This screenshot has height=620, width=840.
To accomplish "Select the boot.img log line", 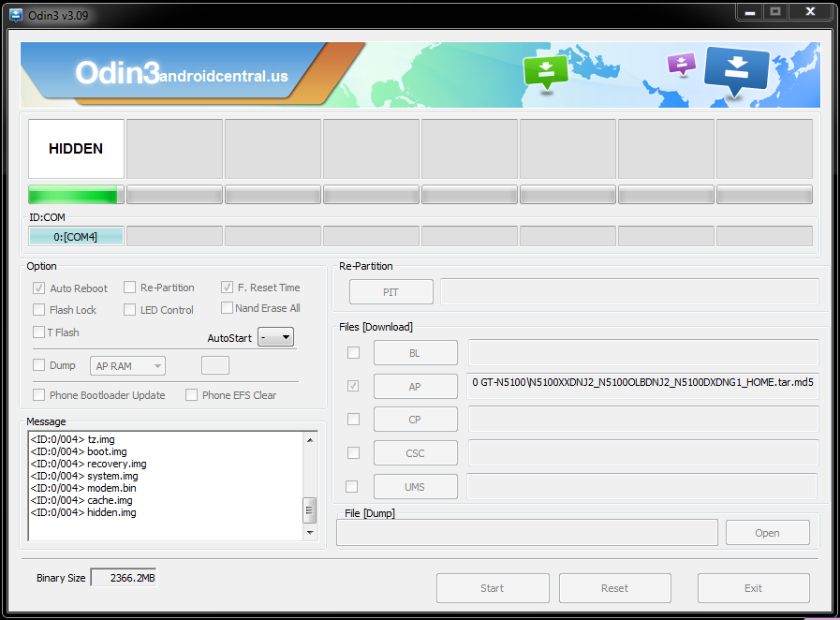I will pos(79,451).
